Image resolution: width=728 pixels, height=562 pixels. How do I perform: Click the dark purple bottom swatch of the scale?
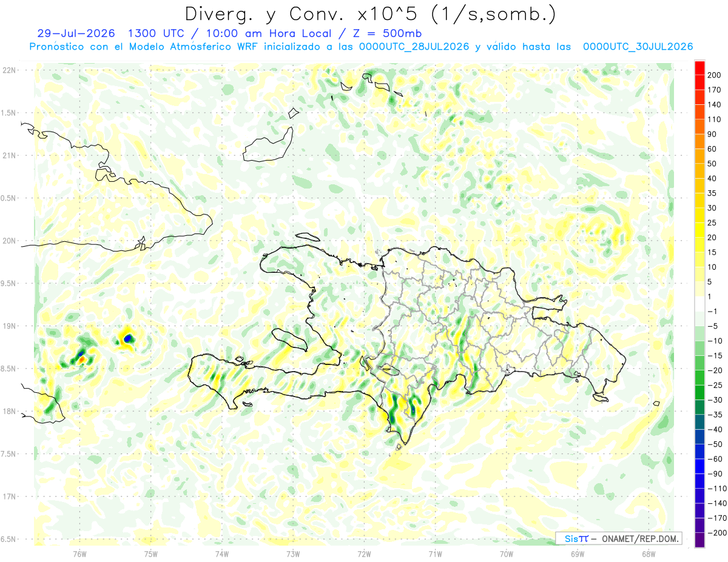click(699, 540)
